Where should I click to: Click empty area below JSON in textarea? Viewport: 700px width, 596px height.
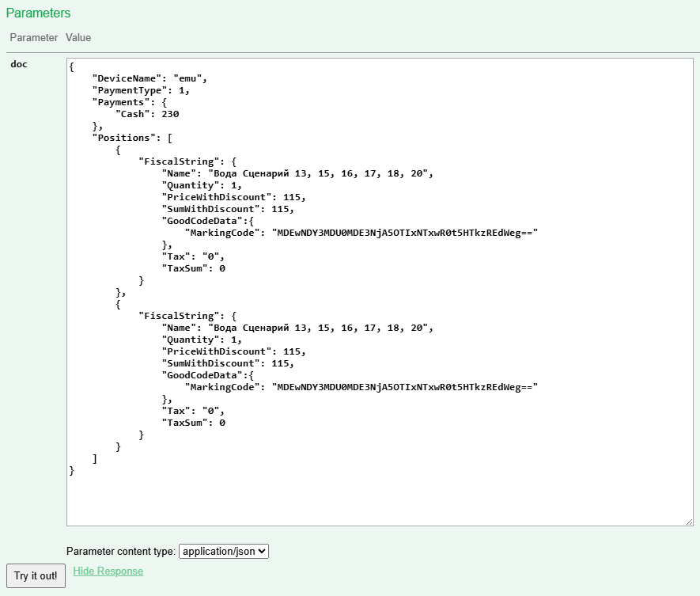coord(380,499)
